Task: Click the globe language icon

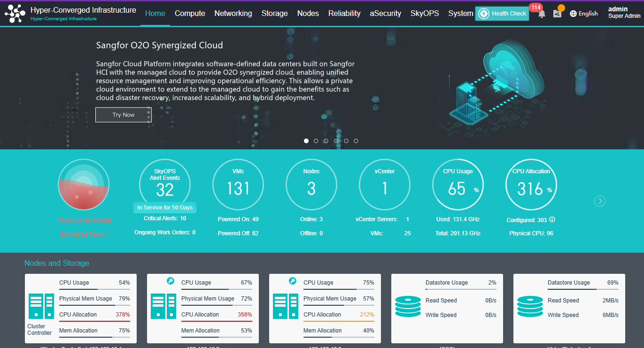Action: pyautogui.click(x=573, y=14)
